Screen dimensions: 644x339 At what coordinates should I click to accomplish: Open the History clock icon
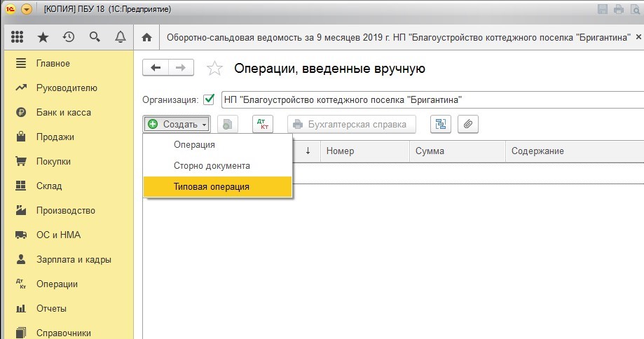point(68,37)
